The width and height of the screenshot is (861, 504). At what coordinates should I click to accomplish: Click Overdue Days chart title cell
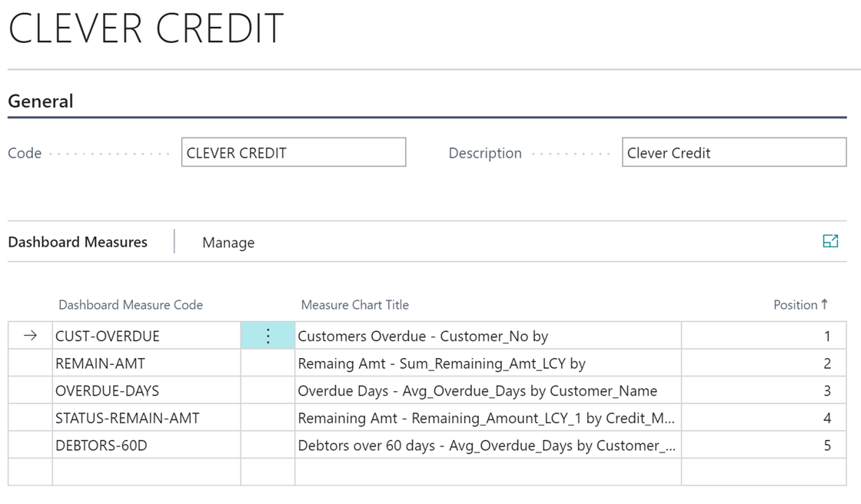click(488, 390)
